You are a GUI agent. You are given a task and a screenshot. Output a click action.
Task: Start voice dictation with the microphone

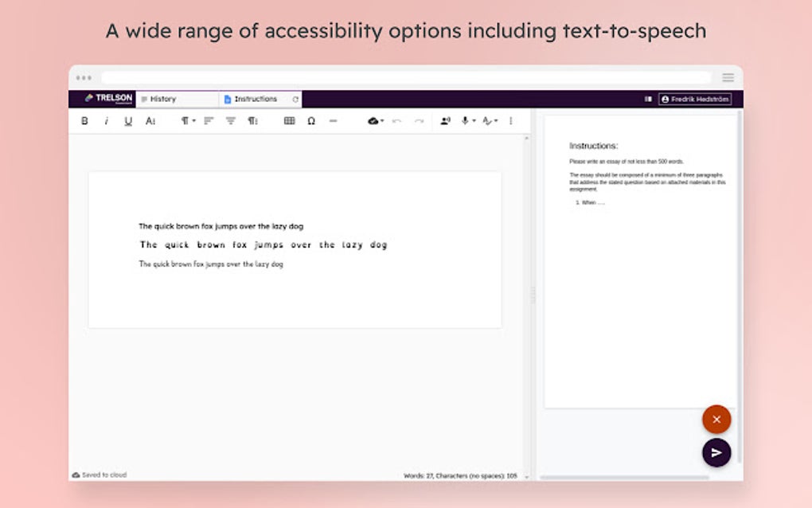[465, 121]
